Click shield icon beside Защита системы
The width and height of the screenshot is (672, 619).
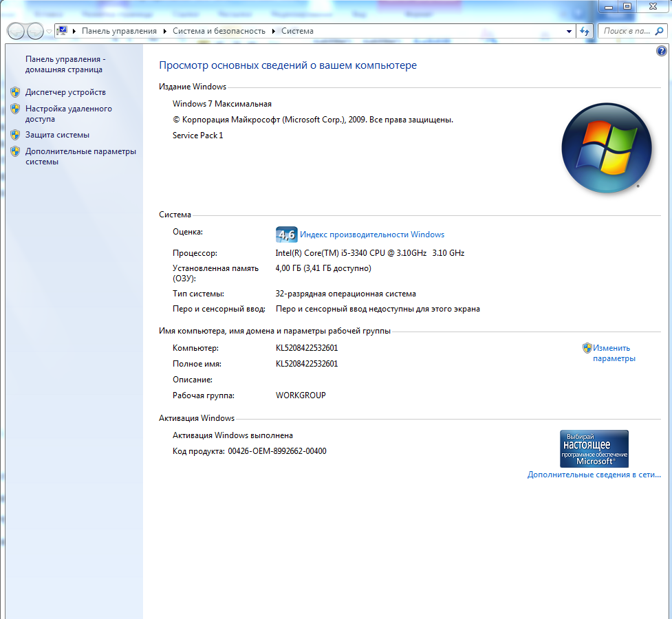click(15, 135)
